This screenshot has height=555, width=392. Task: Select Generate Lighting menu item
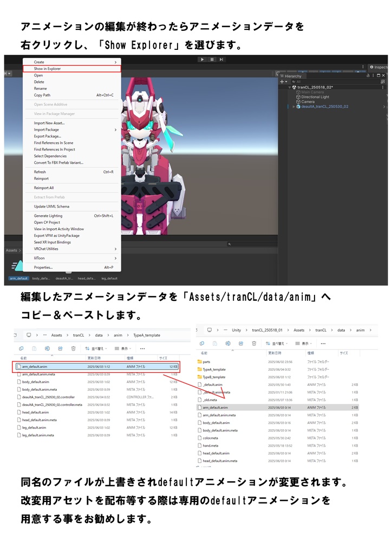(72, 216)
